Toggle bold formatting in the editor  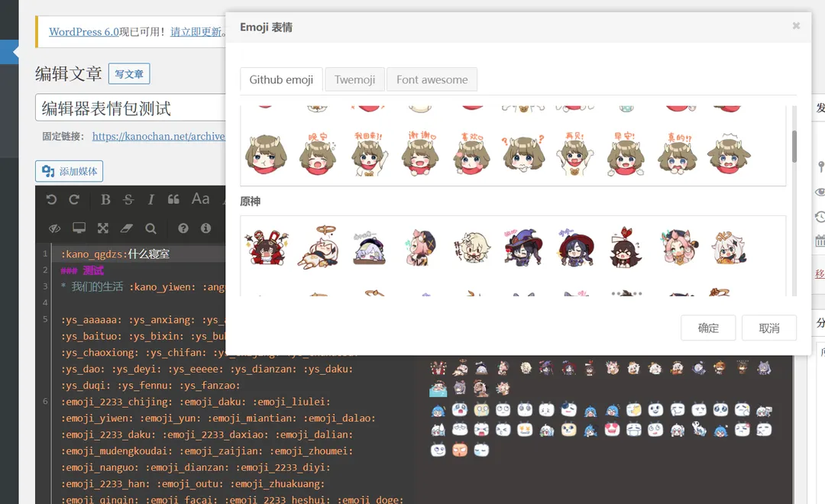(x=105, y=199)
